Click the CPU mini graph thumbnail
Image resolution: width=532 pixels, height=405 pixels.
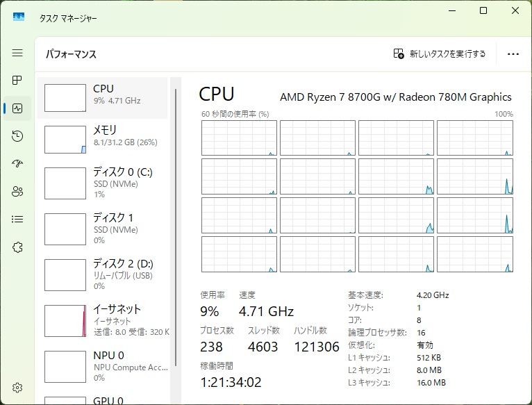pos(65,98)
